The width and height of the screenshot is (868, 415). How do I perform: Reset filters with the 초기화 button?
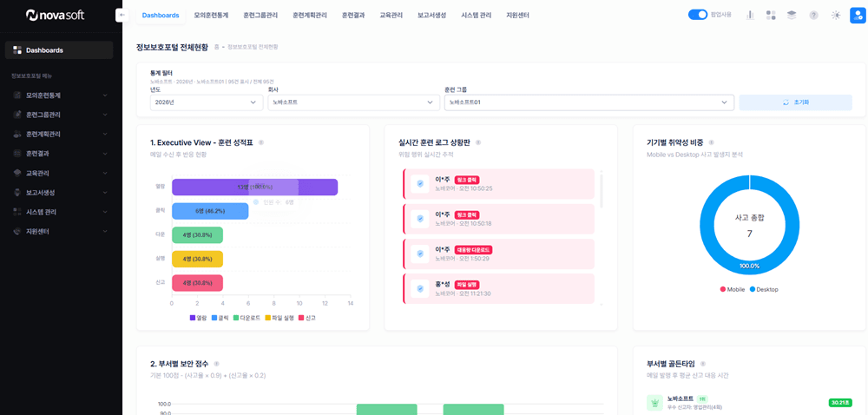(795, 102)
